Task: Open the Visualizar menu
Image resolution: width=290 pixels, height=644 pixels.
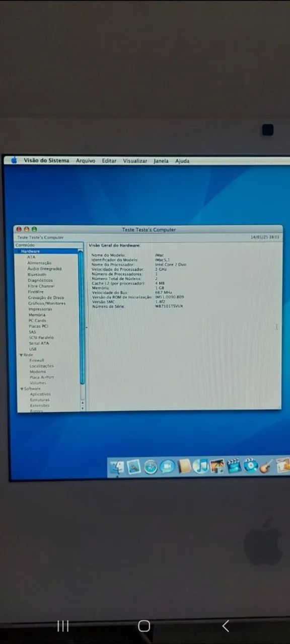Action: [135, 161]
